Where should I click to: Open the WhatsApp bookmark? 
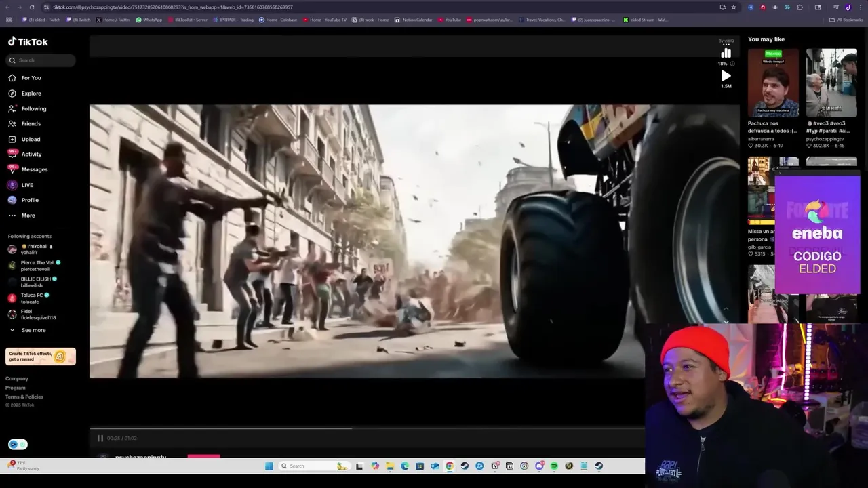[x=149, y=20]
